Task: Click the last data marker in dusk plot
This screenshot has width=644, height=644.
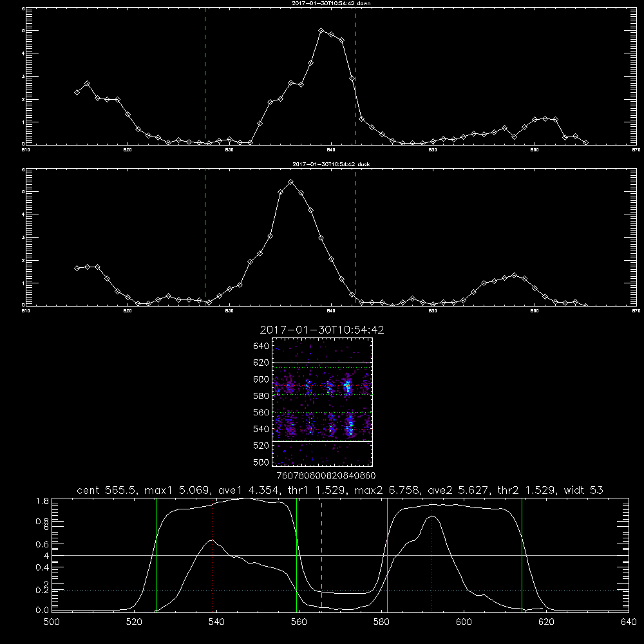Action: 585,305
